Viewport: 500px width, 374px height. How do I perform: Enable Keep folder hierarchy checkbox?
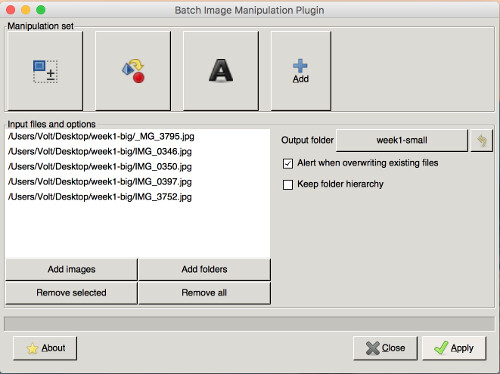tap(288, 184)
